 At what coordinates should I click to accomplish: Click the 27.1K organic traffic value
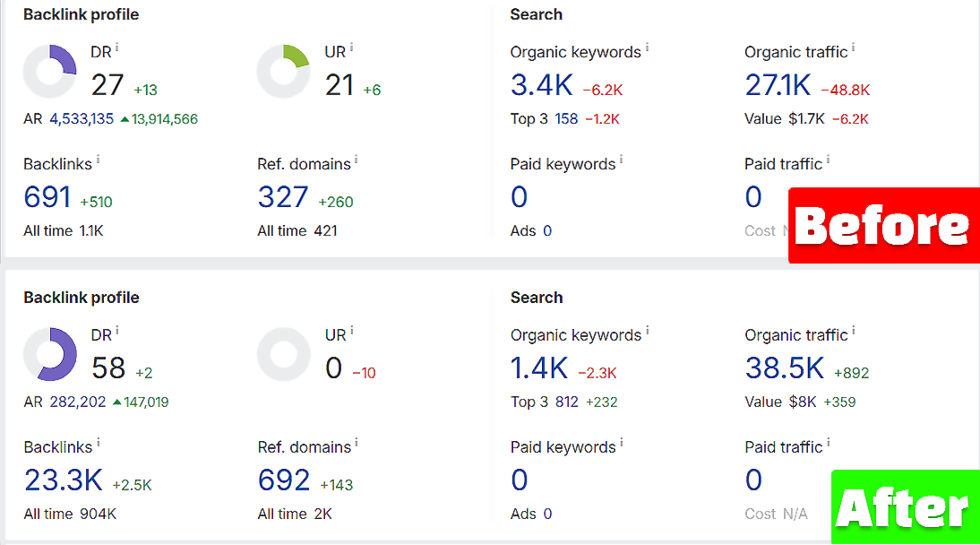point(778,85)
